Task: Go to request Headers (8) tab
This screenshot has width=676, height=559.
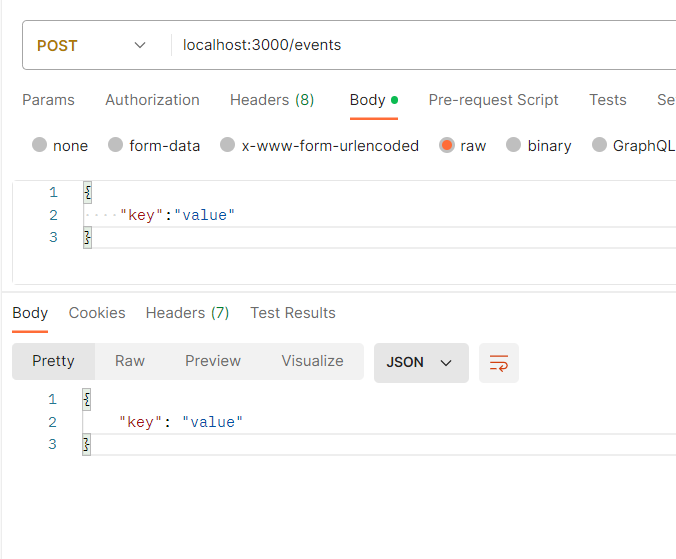Action: coord(272,100)
